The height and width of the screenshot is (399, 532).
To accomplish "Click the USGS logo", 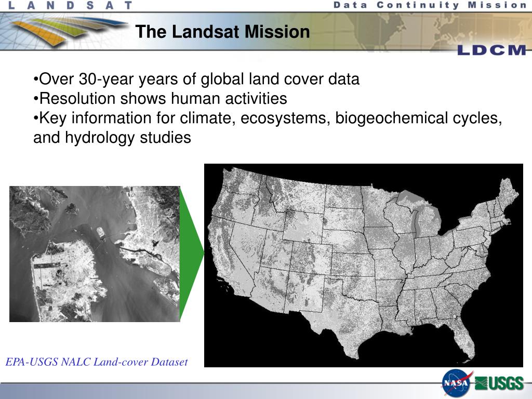I will tap(499, 383).
